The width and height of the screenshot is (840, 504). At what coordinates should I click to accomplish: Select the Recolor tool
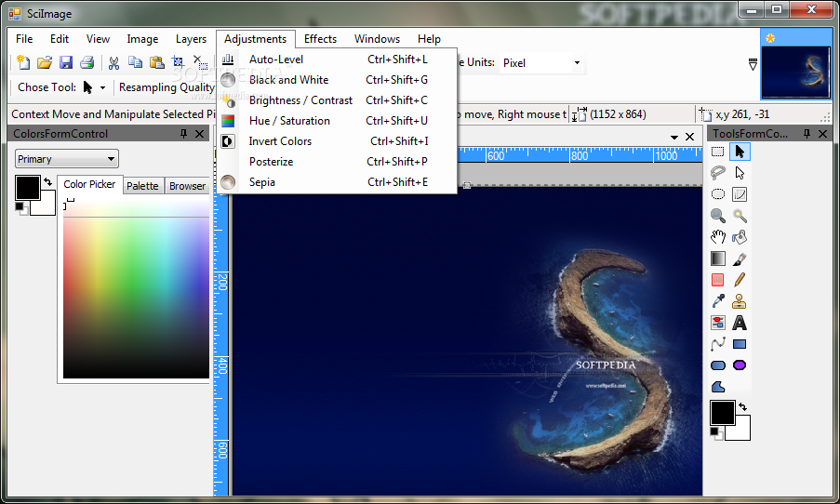pyautogui.click(x=718, y=323)
